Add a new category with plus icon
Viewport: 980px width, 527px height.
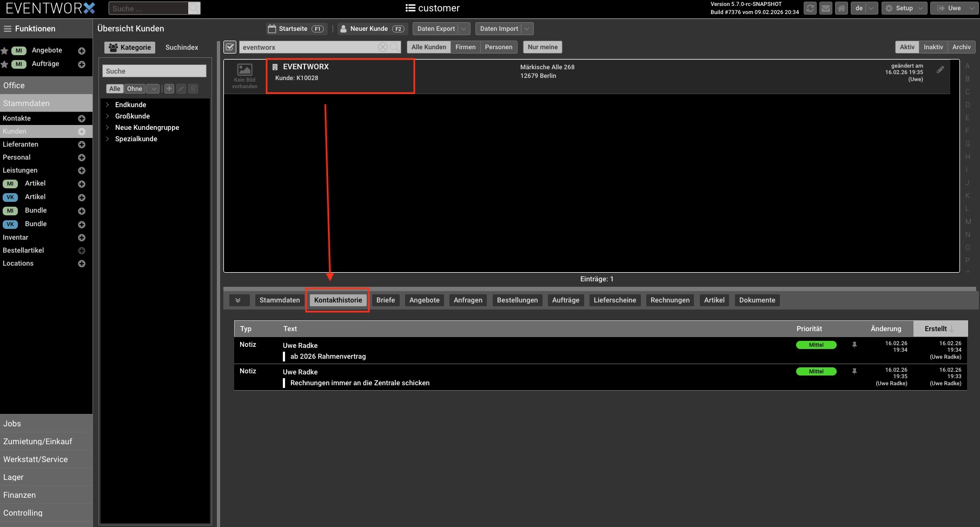click(x=169, y=89)
